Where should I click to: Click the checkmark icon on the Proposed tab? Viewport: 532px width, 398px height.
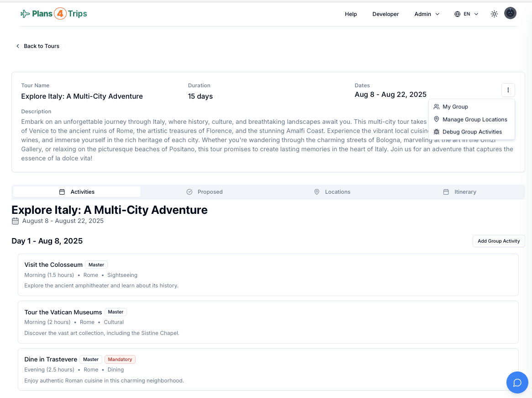pos(190,192)
